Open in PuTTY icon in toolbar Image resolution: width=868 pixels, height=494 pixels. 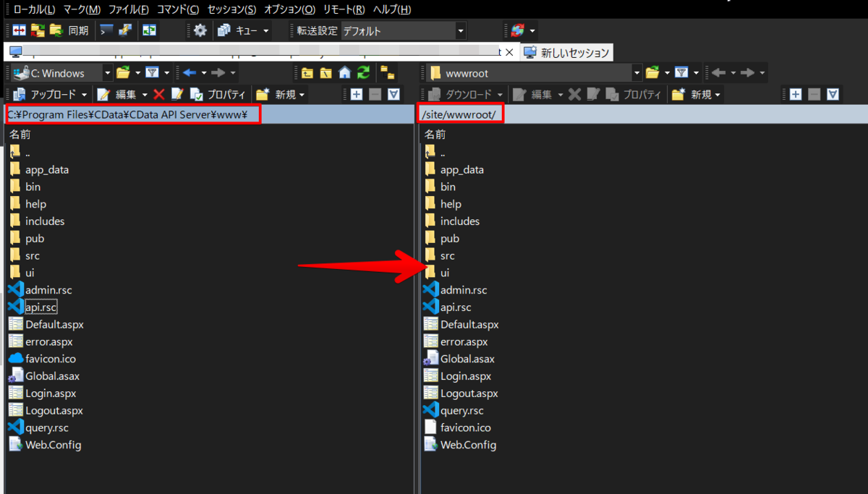pyautogui.click(x=126, y=30)
